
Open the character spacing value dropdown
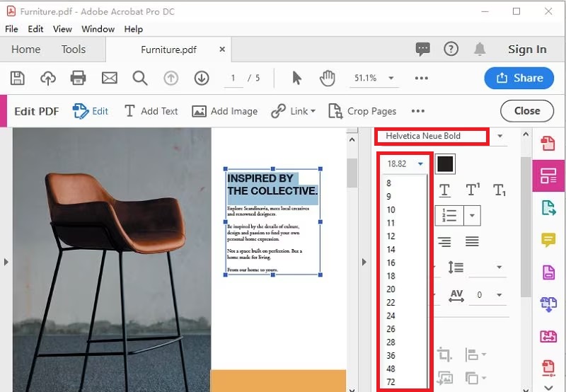point(499,295)
